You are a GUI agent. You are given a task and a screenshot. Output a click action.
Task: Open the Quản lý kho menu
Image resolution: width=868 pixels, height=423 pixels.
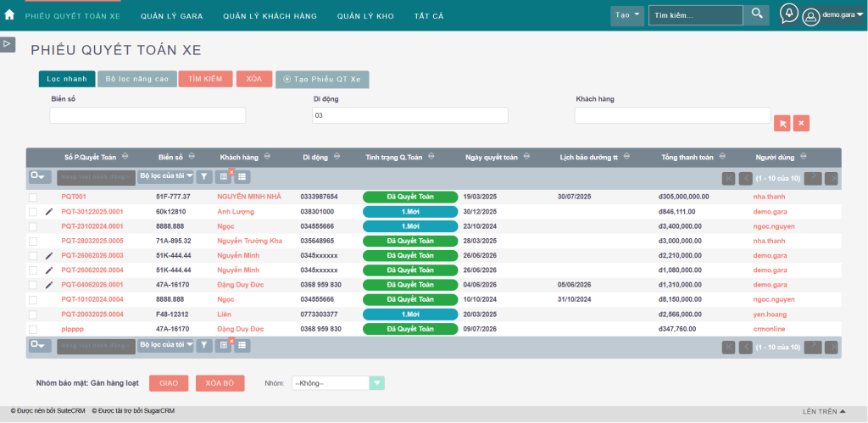(365, 16)
